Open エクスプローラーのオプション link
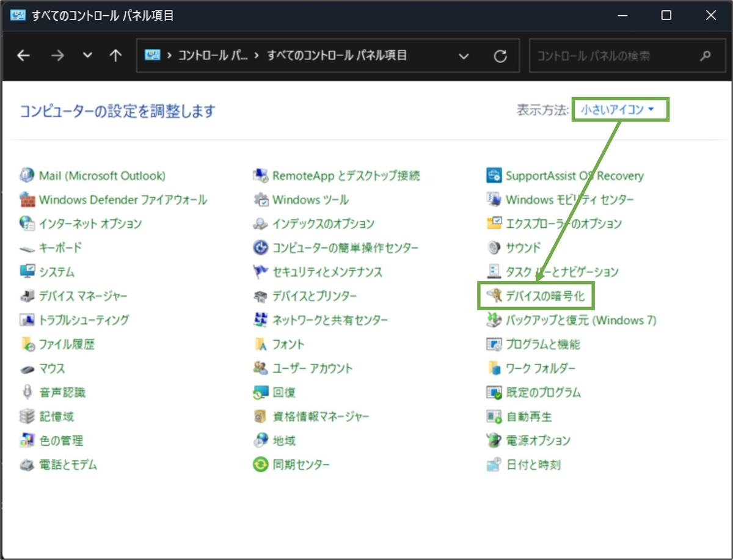This screenshot has height=560, width=733. tap(564, 224)
